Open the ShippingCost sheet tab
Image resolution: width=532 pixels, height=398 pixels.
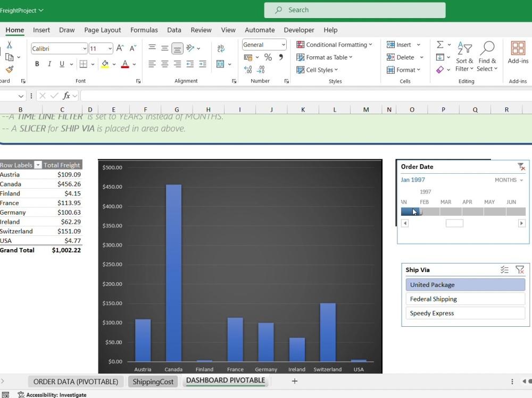click(x=153, y=381)
